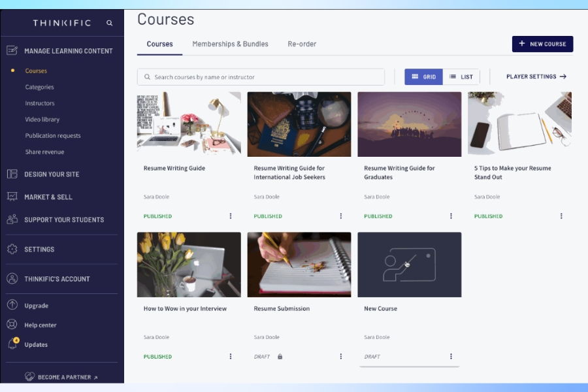Click the Player Settings arrow icon
588x392 pixels.
click(563, 76)
